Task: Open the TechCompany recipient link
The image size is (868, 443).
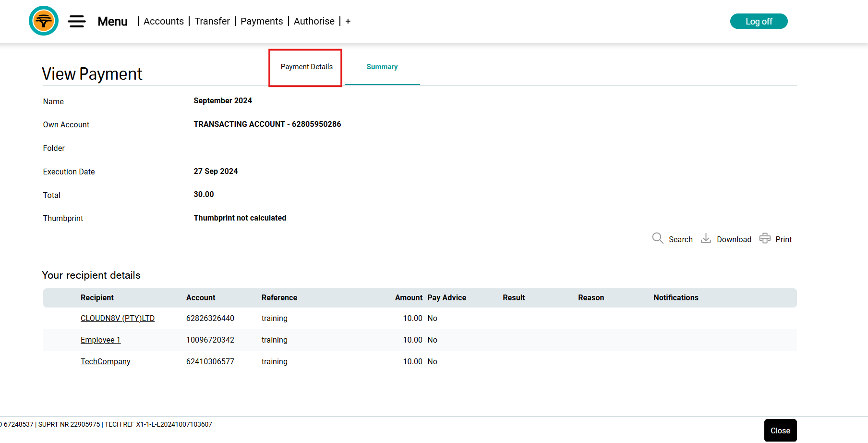Action: click(105, 361)
